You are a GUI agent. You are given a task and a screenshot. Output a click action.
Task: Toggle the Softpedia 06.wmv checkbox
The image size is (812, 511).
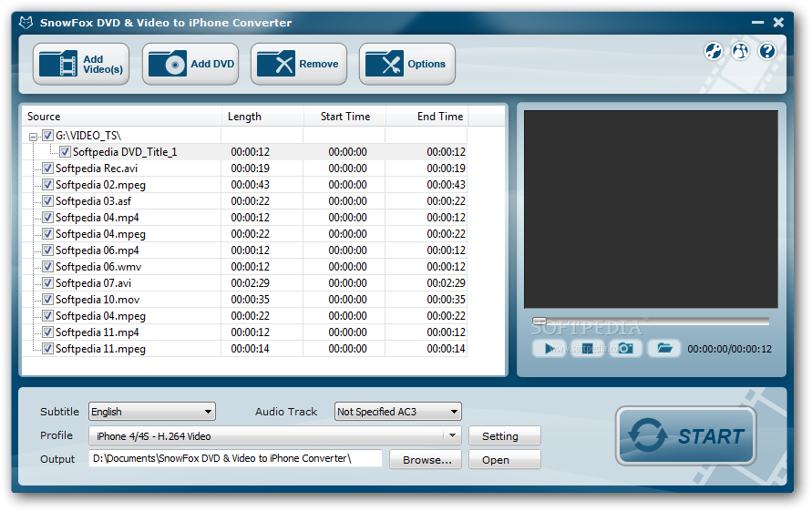click(x=47, y=267)
